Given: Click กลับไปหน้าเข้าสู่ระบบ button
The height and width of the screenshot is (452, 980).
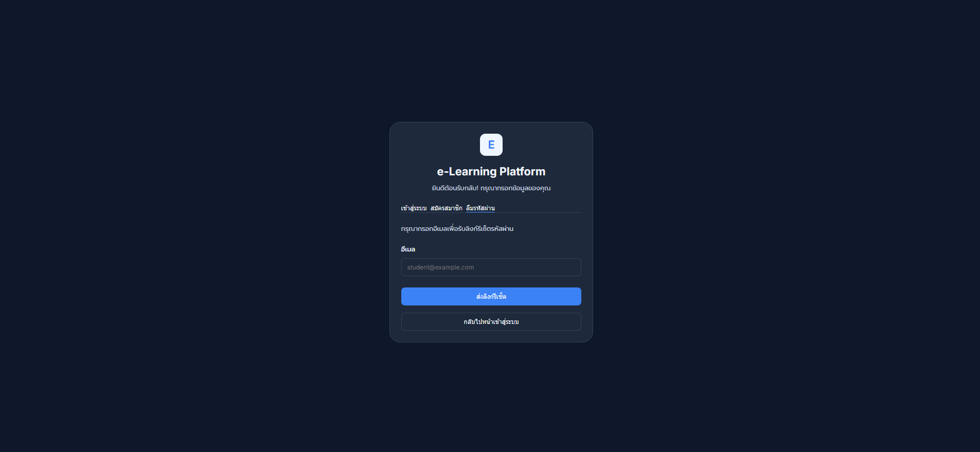Looking at the screenshot, I should point(491,322).
